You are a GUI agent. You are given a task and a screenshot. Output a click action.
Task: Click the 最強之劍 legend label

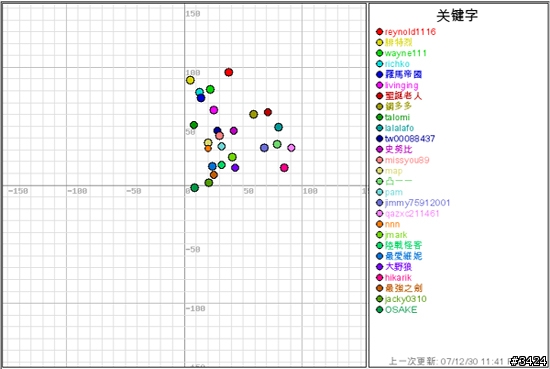[x=399, y=288]
